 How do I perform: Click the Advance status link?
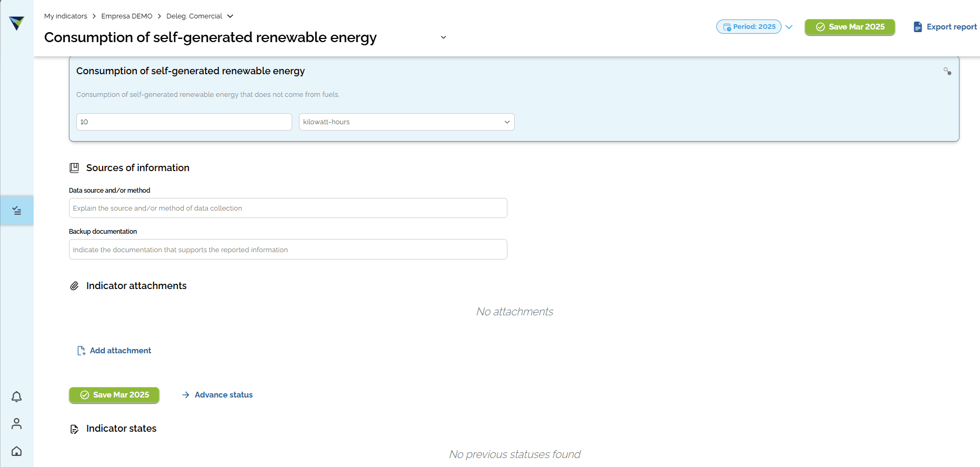(217, 395)
